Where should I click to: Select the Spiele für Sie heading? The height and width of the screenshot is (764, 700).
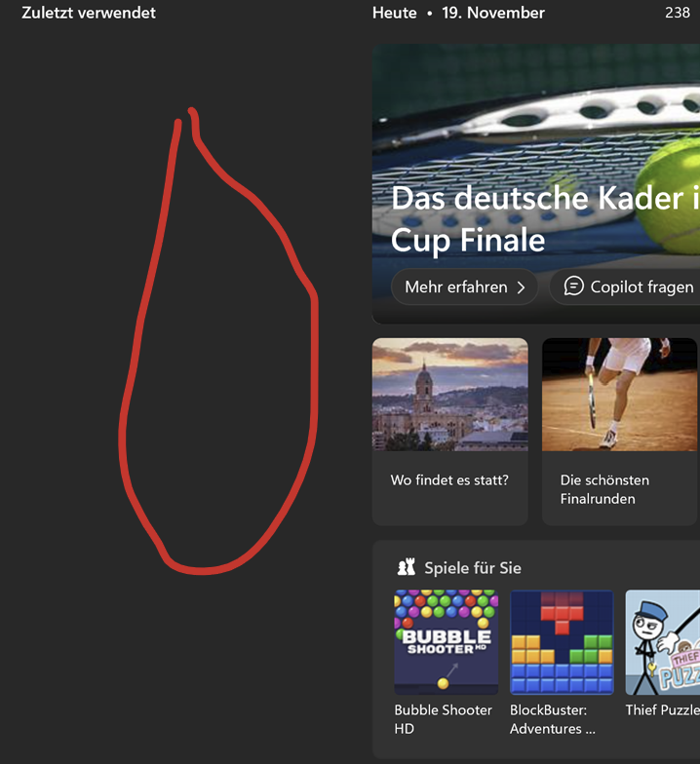click(472, 567)
